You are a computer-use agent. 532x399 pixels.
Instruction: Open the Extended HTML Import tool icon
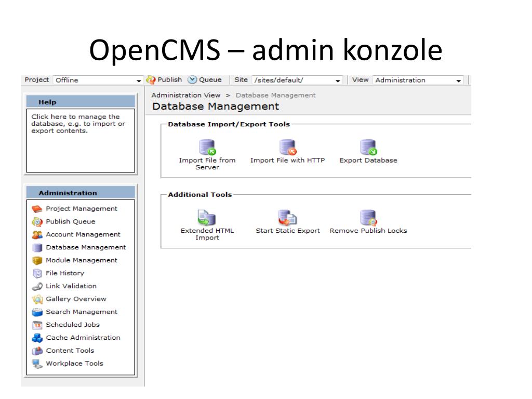click(x=207, y=218)
